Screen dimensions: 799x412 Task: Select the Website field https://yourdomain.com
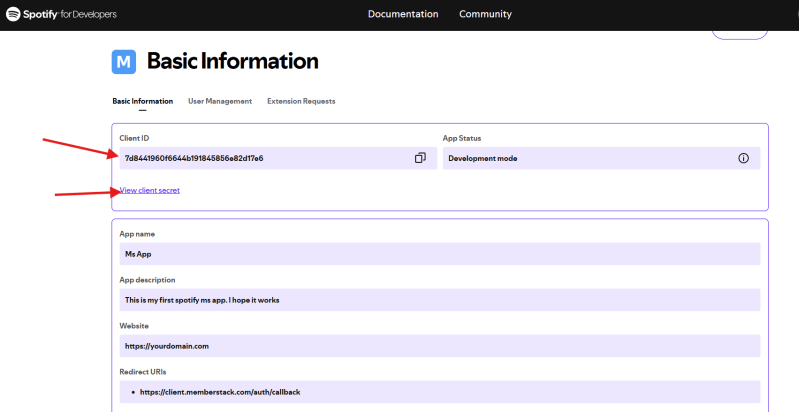[x=440, y=346]
